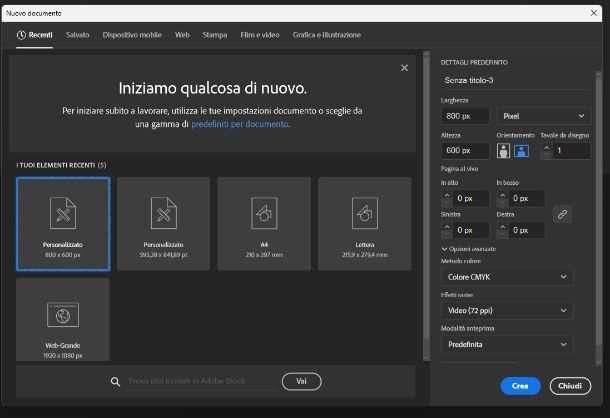Screen dimensions: 610x418
Task: Collapse the Opzioni avanzate section
Action: coord(469,249)
